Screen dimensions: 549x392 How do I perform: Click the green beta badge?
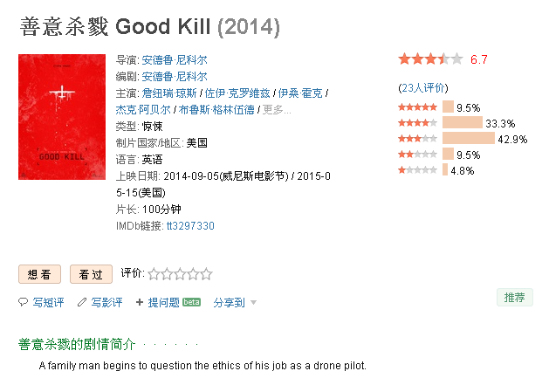[x=191, y=302]
